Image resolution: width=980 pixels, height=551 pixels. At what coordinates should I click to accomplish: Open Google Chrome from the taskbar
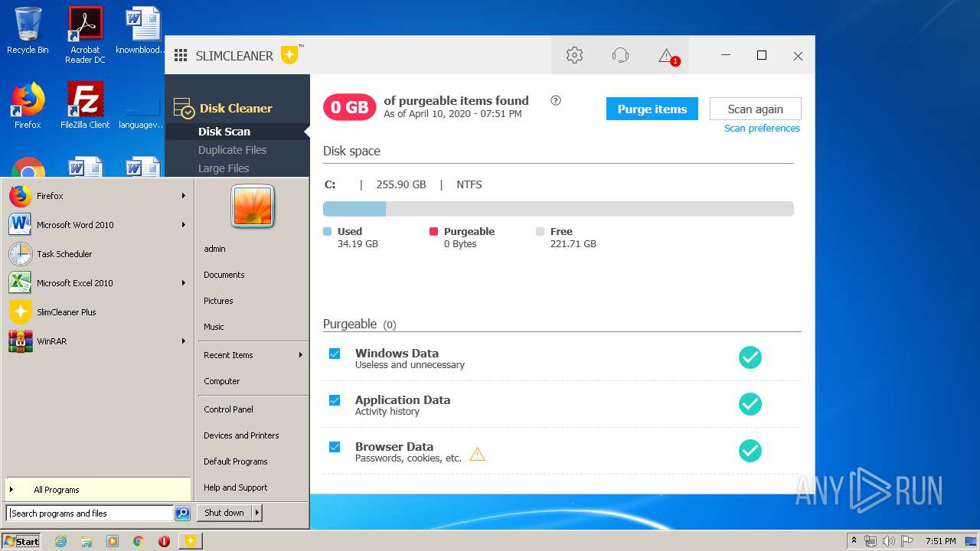(138, 541)
